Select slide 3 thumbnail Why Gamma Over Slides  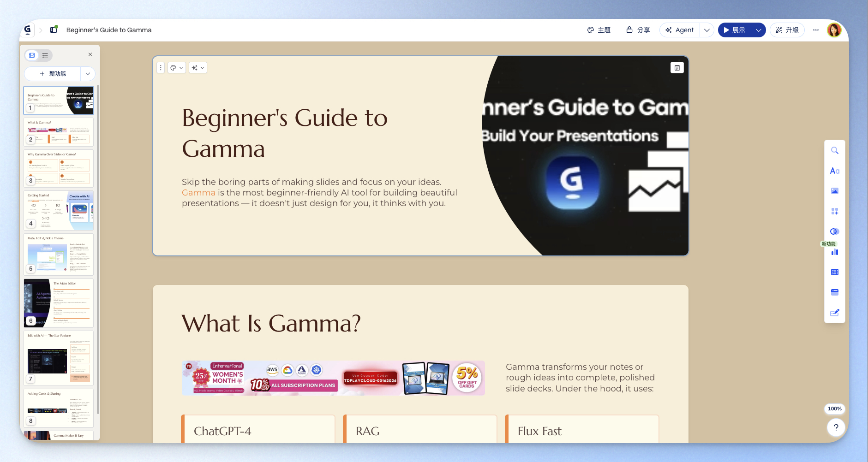click(x=59, y=168)
